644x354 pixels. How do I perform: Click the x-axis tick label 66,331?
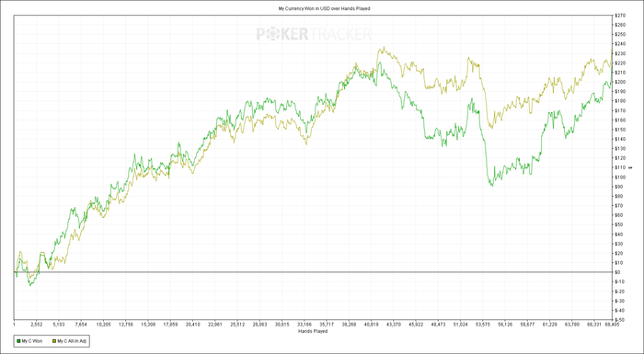(x=594, y=325)
